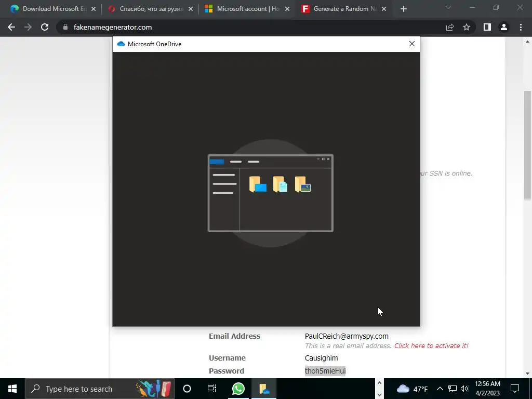Share this page icon
The width and height of the screenshot is (532, 399).
450,27
